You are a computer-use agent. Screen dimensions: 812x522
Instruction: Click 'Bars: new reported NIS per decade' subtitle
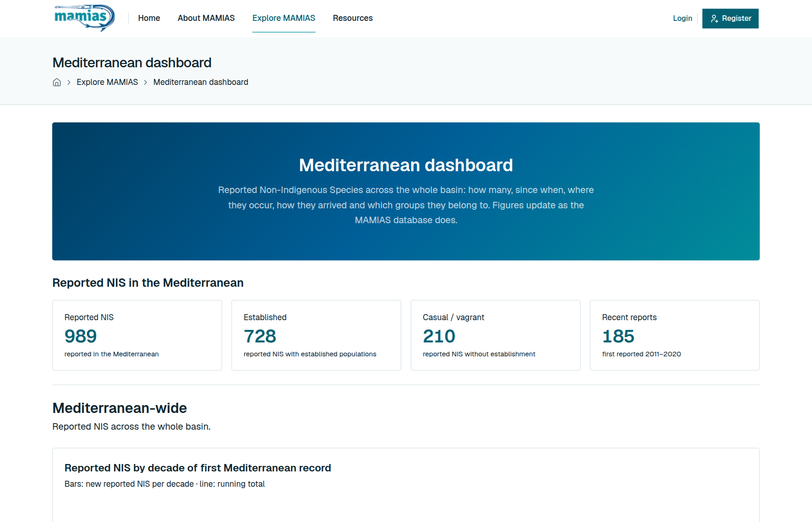(165, 484)
